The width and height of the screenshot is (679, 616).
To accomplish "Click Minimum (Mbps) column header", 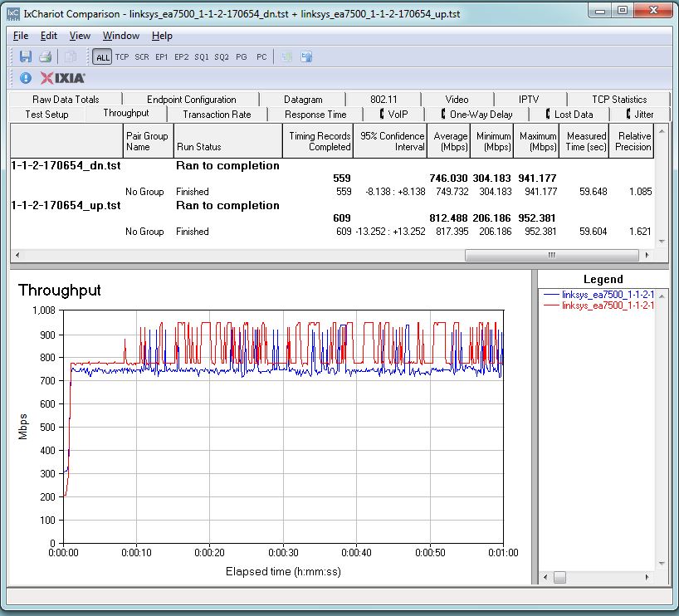I will [492, 141].
